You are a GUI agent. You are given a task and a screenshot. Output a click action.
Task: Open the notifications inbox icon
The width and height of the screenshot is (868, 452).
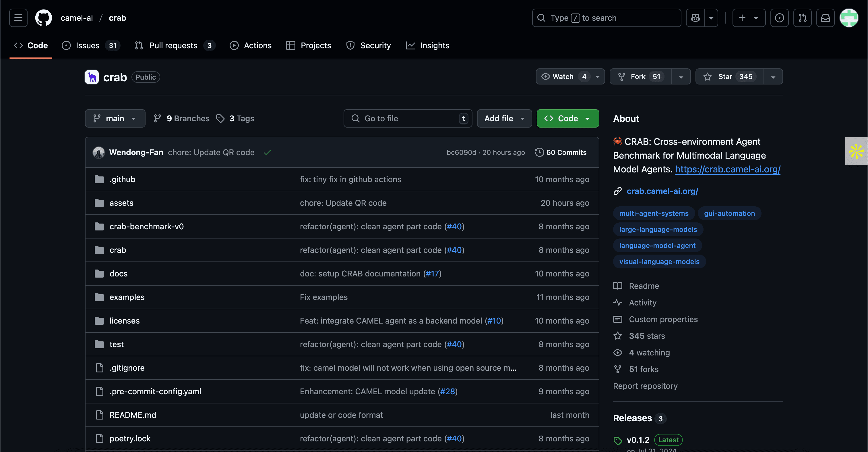[x=825, y=18]
